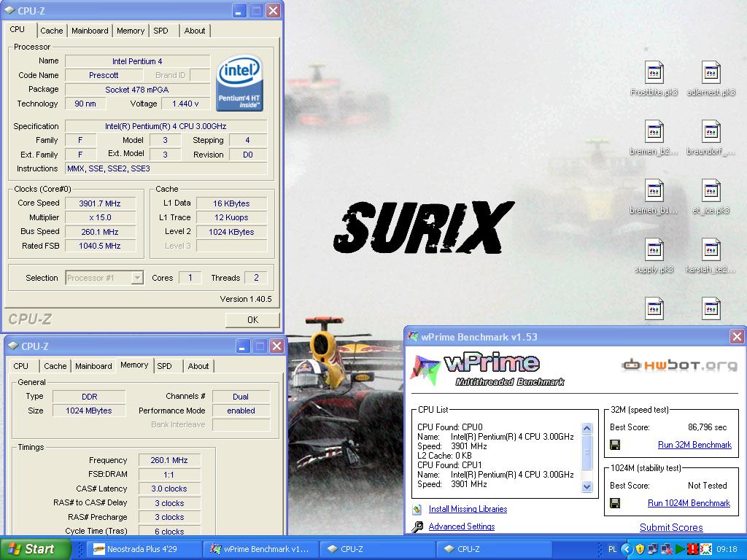Open the yellow security shield tray icon
This screenshot has width=747, height=560.
640,549
